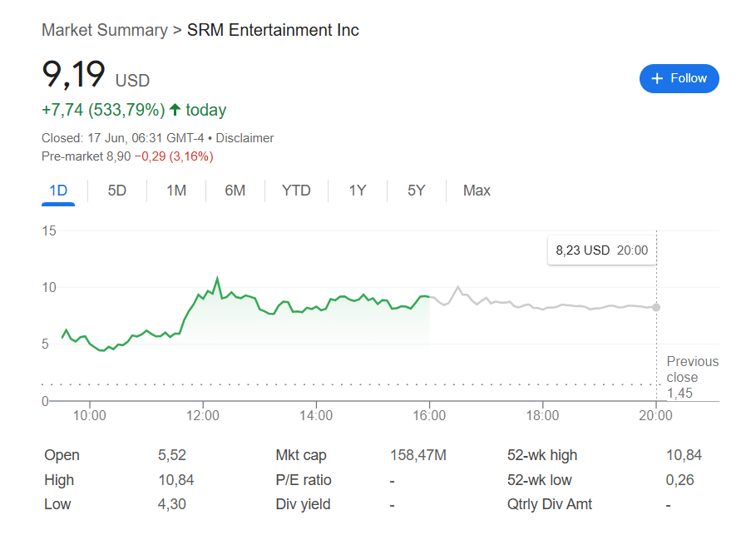The width and height of the screenshot is (756, 535).
Task: Switch to the 5Y time range tab
Action: (416, 191)
